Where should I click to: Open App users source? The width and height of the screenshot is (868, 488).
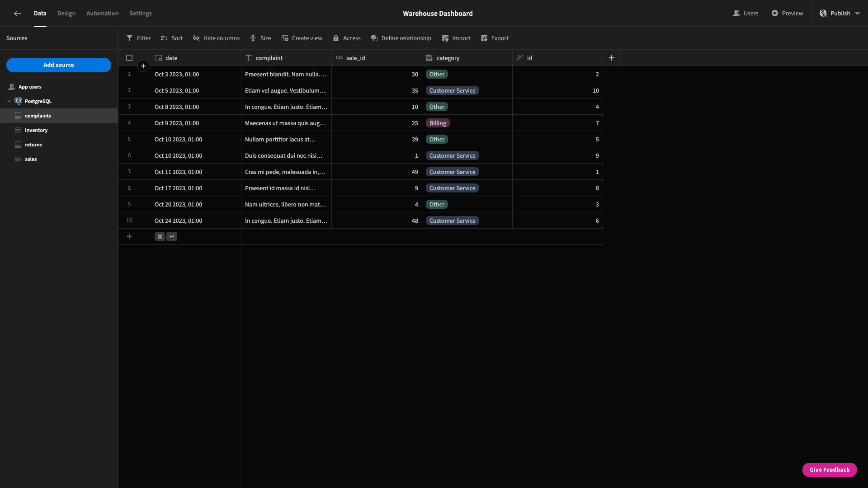click(x=59, y=87)
